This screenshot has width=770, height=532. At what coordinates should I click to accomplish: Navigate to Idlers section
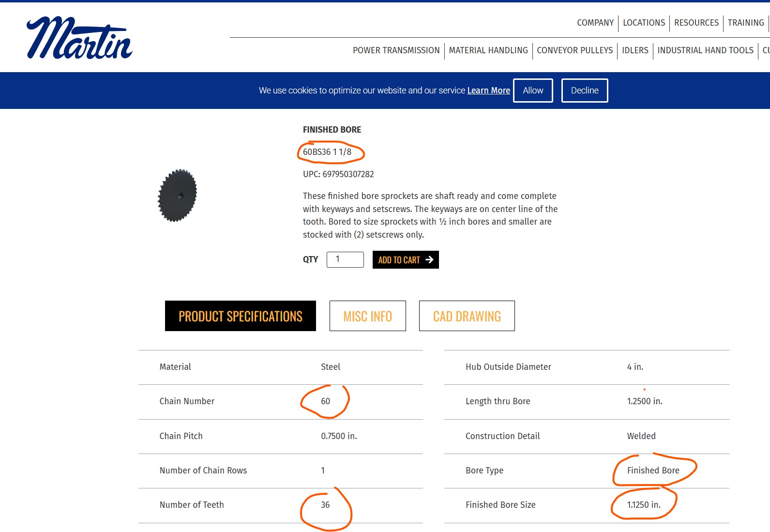(635, 50)
